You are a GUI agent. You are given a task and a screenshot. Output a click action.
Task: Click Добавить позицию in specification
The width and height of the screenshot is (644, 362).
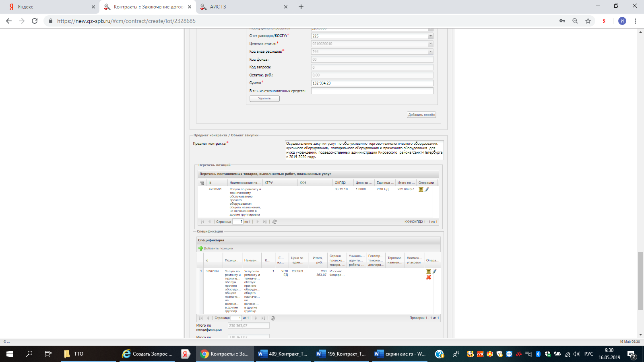tap(216, 248)
